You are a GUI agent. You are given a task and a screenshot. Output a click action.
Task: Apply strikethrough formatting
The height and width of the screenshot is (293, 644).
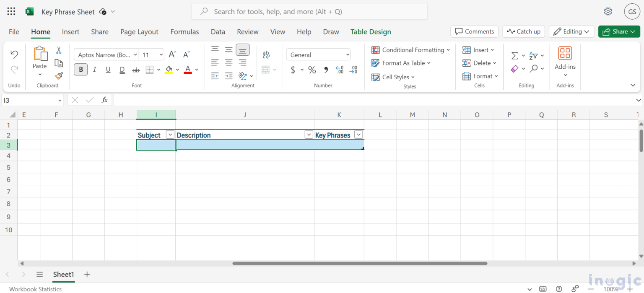(135, 70)
